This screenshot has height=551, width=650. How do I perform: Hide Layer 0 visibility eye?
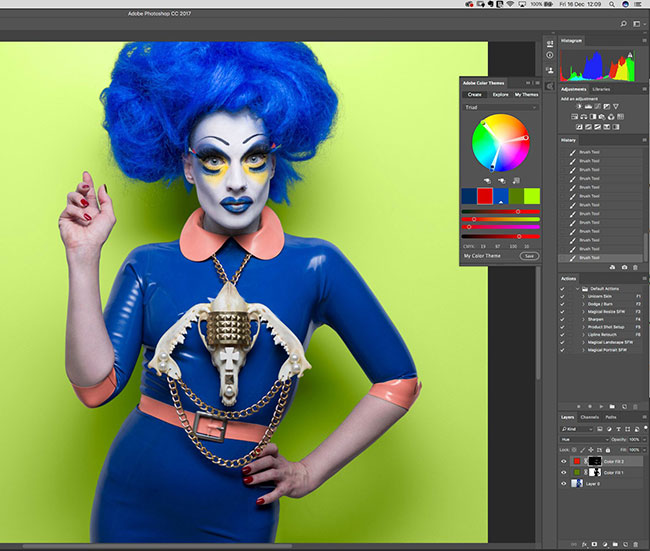[x=564, y=483]
